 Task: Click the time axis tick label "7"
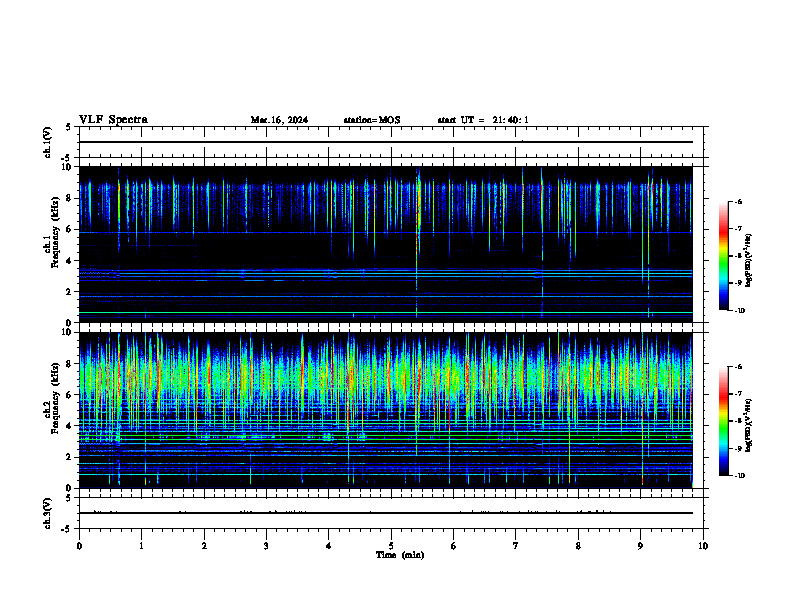point(516,546)
